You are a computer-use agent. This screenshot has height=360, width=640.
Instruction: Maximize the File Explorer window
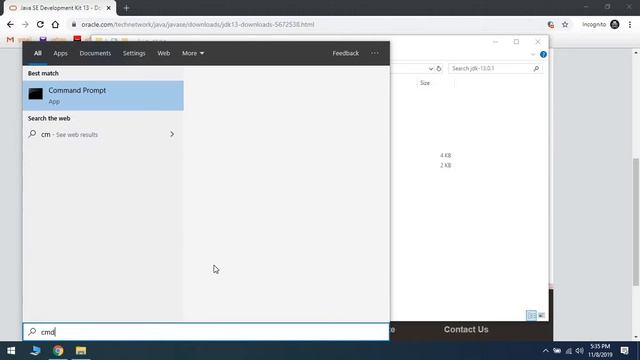(x=516, y=42)
